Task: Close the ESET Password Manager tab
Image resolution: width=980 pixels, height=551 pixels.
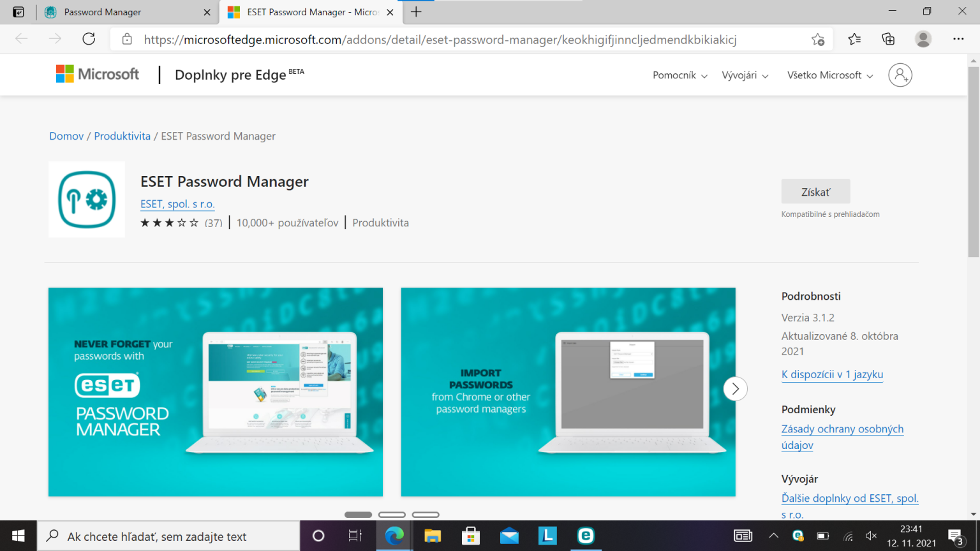Action: [x=390, y=12]
